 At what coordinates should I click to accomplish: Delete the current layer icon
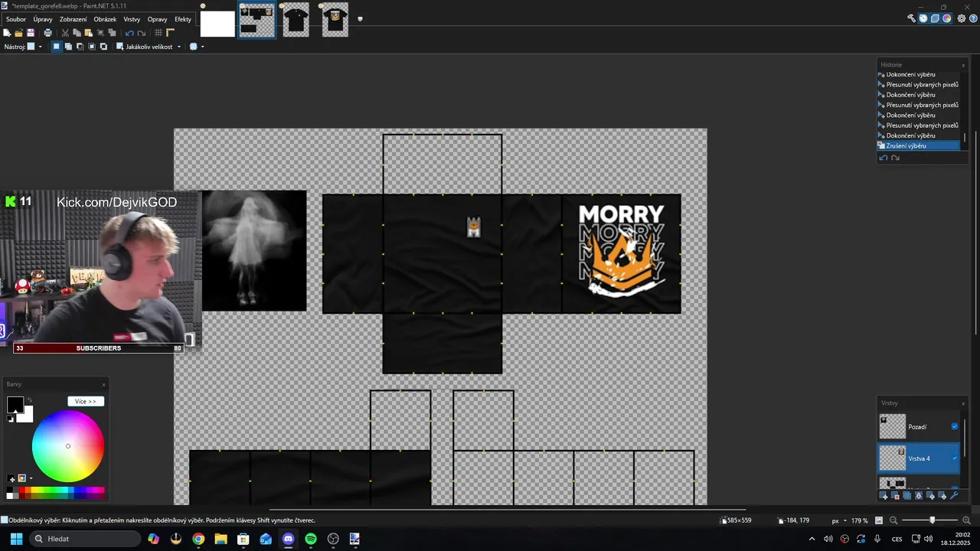(895, 496)
